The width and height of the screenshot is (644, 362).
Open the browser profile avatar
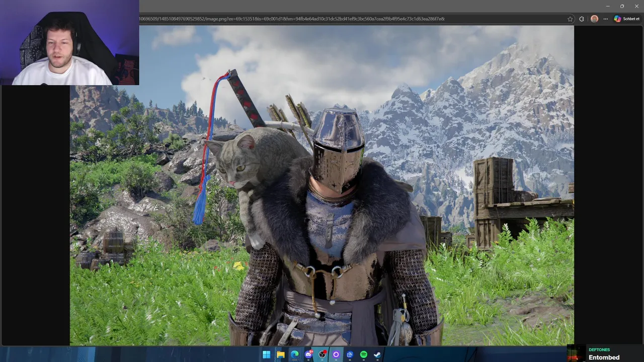point(594,19)
